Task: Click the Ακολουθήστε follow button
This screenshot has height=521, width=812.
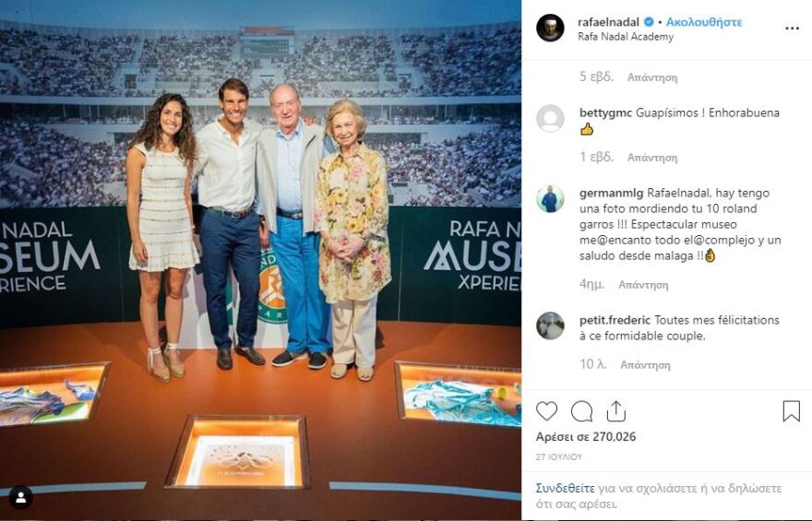Action: point(704,22)
